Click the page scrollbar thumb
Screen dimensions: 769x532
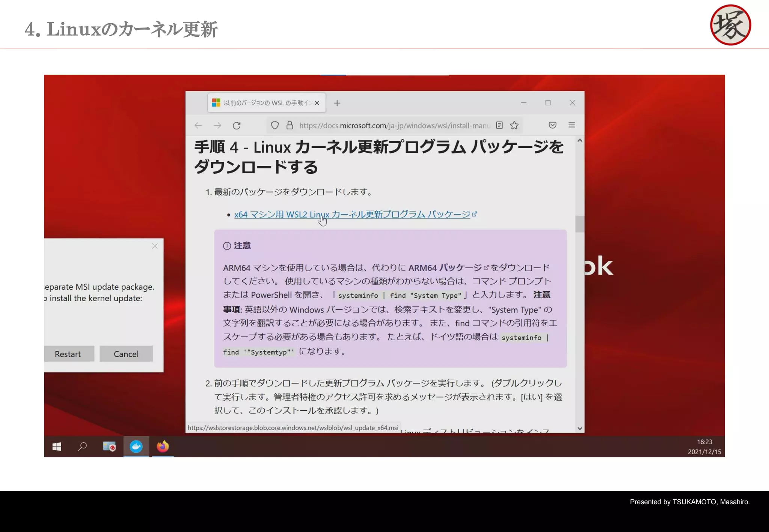(579, 224)
